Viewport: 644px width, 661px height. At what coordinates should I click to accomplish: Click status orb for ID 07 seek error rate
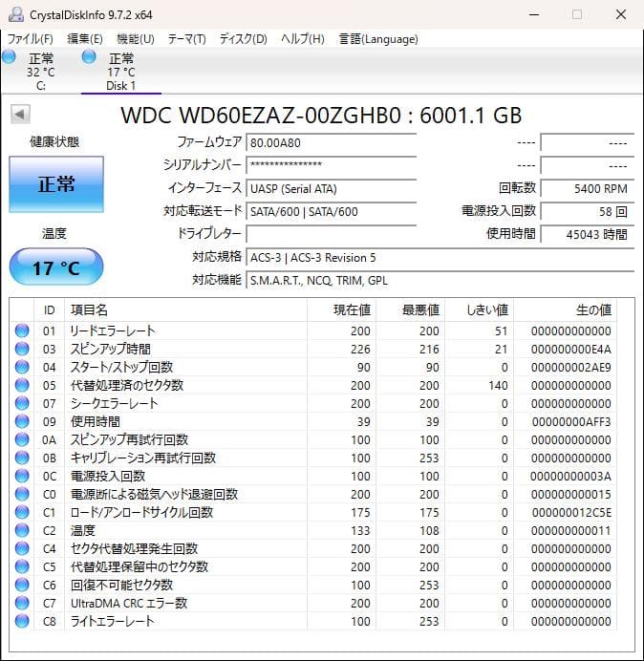(x=22, y=403)
